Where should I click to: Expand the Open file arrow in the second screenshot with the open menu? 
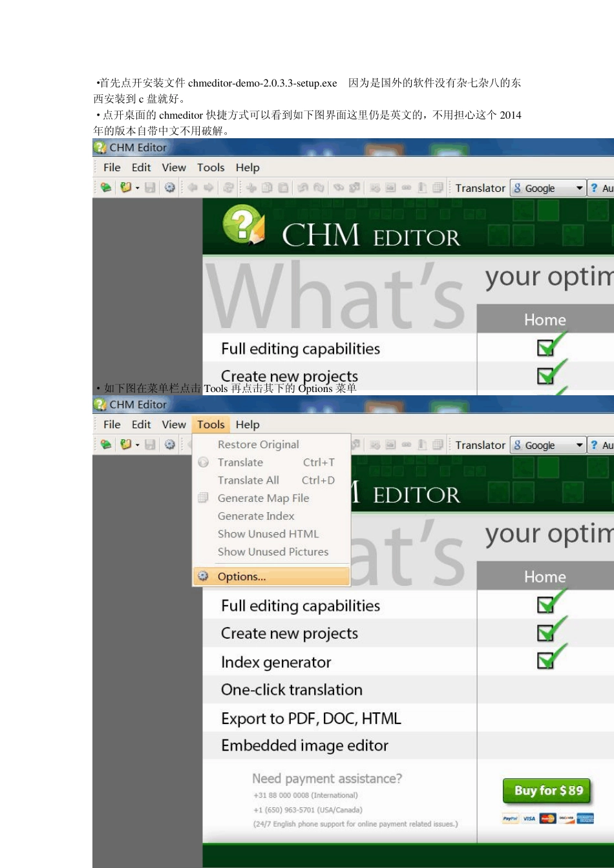[137, 446]
